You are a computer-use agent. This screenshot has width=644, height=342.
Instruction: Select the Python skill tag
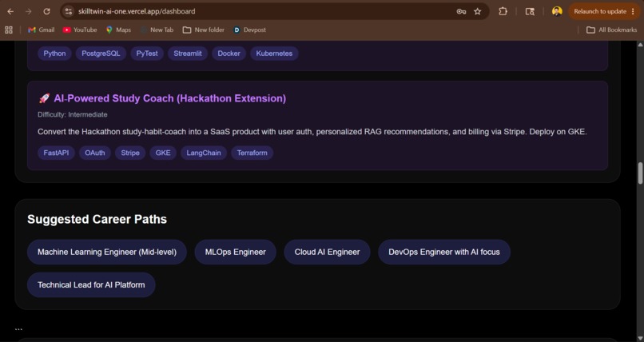pos(54,54)
